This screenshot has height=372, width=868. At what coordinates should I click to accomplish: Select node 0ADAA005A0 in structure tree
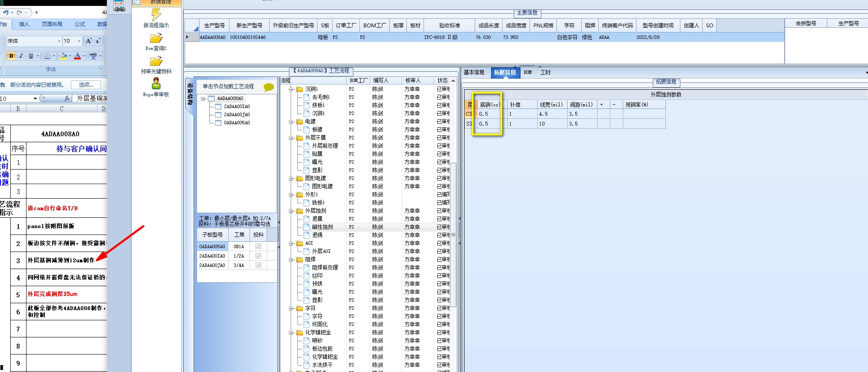[237, 123]
